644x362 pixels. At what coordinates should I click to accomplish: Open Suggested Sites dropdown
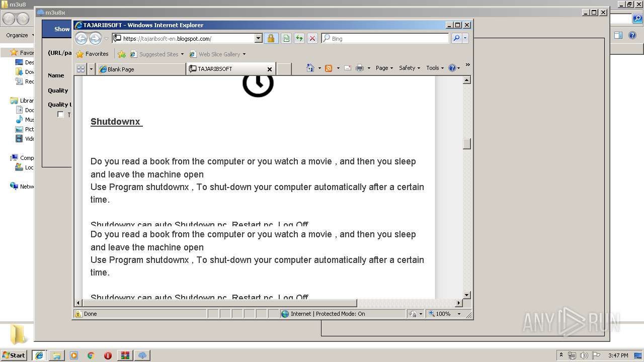tap(156, 54)
